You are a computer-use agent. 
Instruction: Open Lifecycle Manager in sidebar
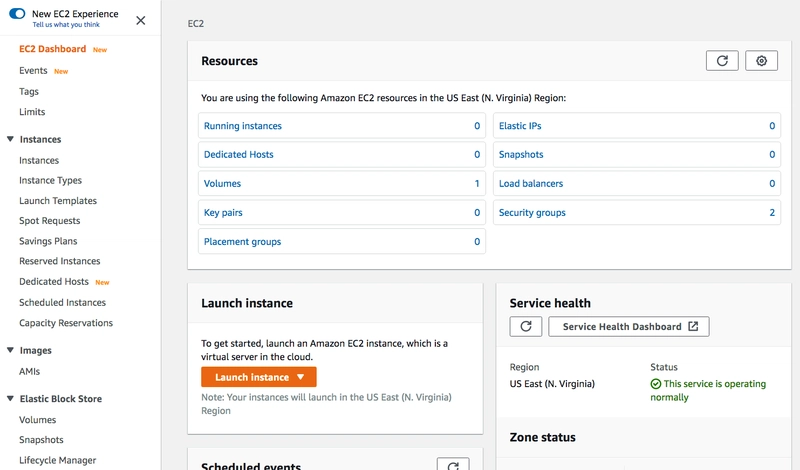[58, 460]
